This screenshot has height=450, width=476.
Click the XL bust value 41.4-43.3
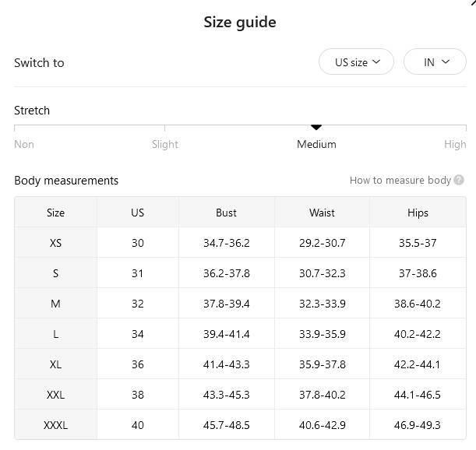(x=227, y=364)
